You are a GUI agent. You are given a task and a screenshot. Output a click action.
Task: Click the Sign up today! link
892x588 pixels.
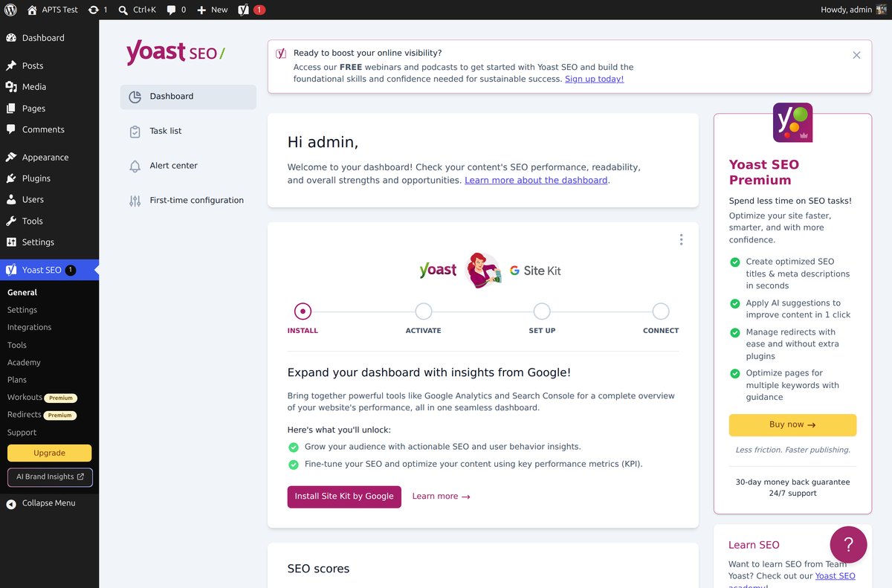(x=594, y=79)
